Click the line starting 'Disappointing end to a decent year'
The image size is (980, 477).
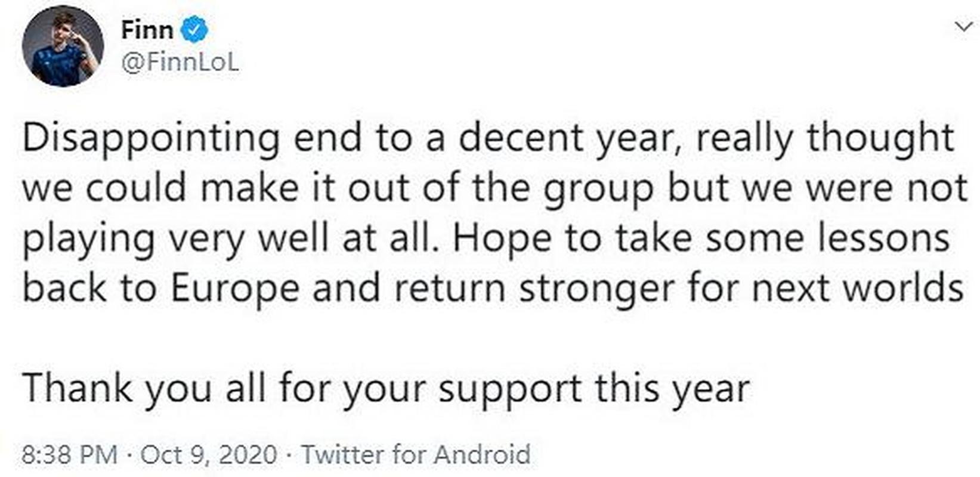coord(489,139)
